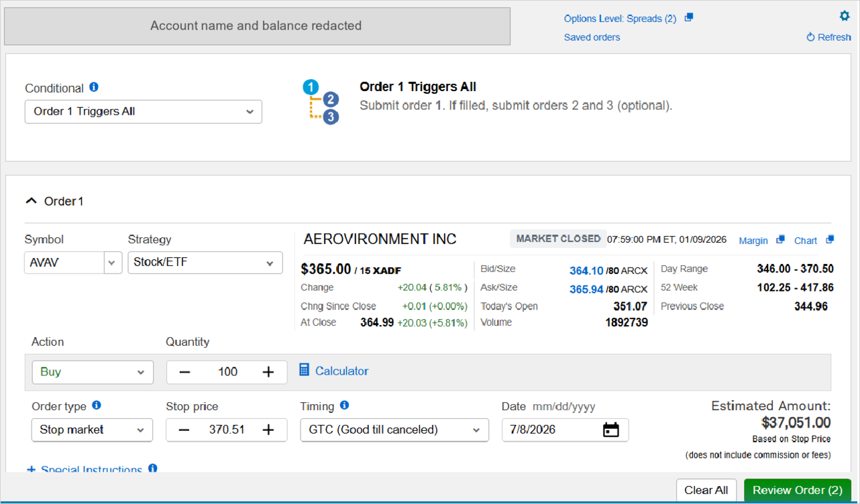Open Saved orders
This screenshot has height=504, width=860.
(592, 38)
